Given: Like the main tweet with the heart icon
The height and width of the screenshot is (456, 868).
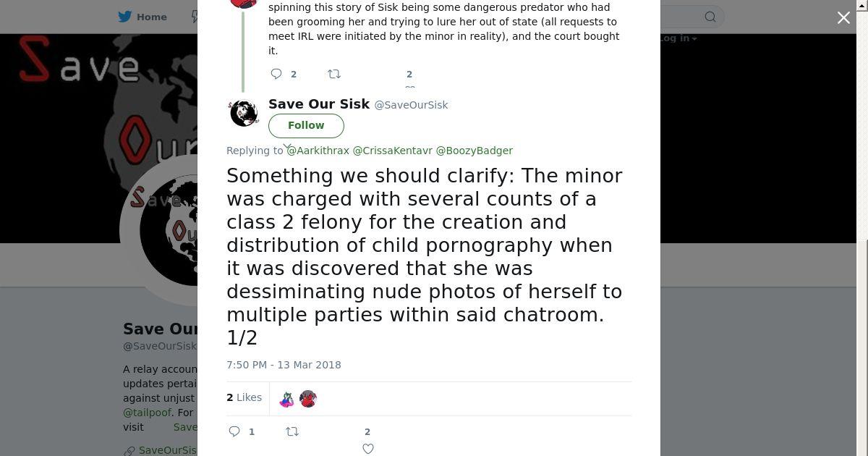Looking at the screenshot, I should coord(367,449).
